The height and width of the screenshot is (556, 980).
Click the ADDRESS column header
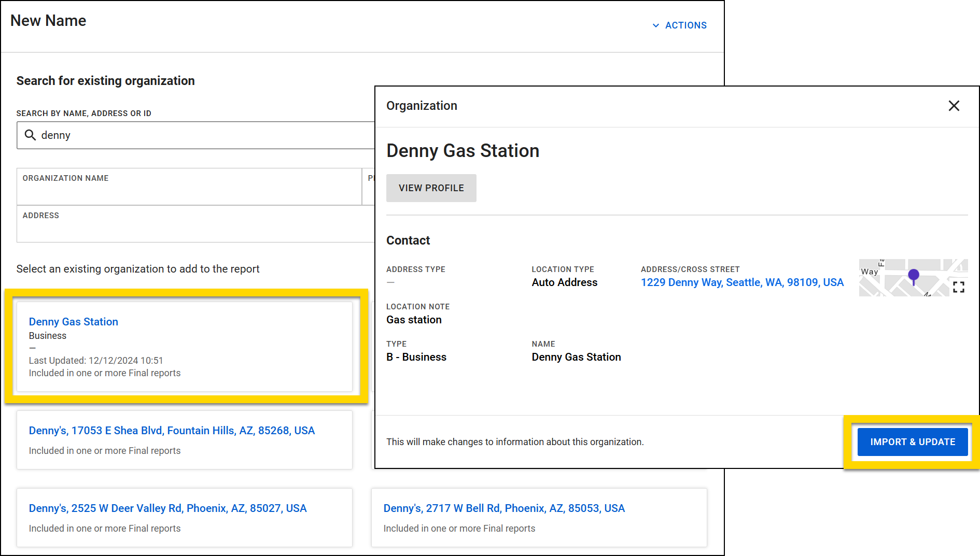point(40,215)
